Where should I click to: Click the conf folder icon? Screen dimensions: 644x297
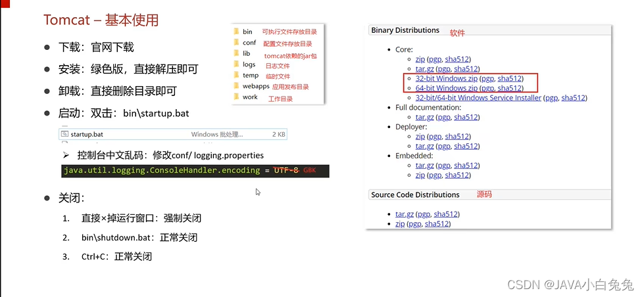point(236,42)
